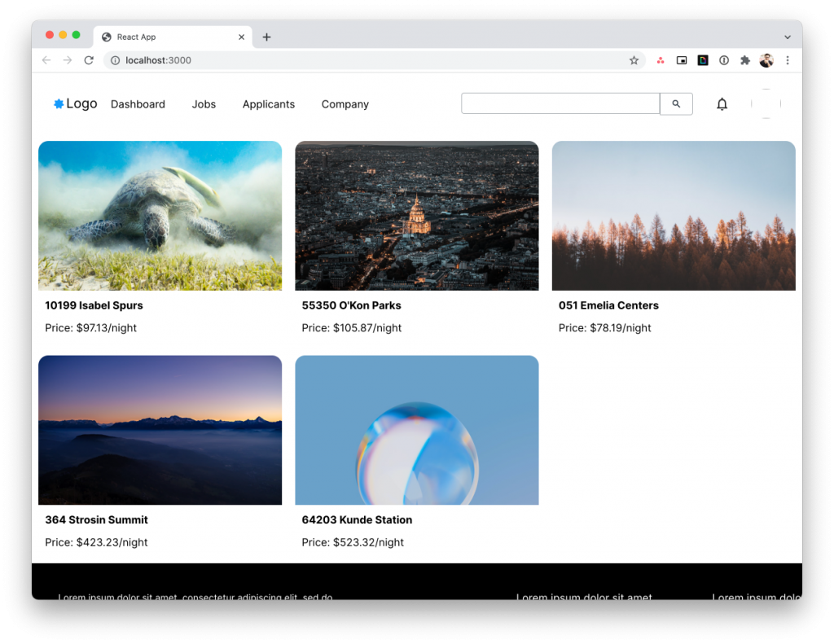The height and width of the screenshot is (644, 834).
Task: Open Chrome's three-dot menu
Action: 788,60
